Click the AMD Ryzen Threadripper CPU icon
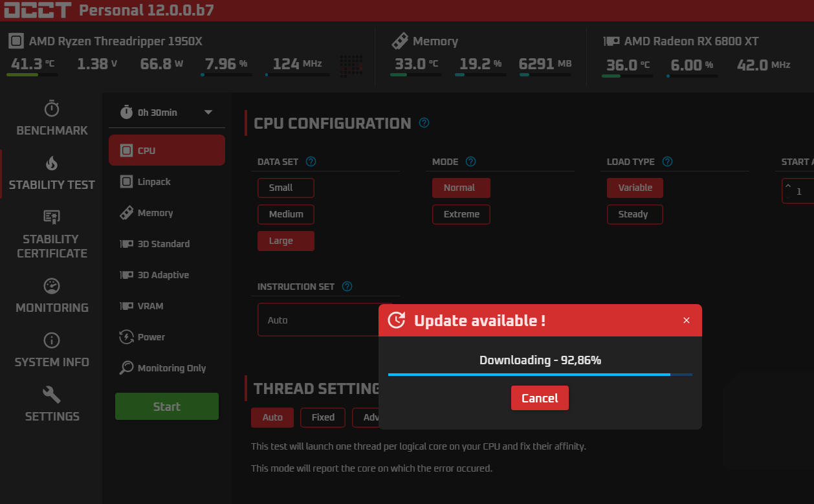Image resolution: width=814 pixels, height=504 pixels. tap(16, 41)
